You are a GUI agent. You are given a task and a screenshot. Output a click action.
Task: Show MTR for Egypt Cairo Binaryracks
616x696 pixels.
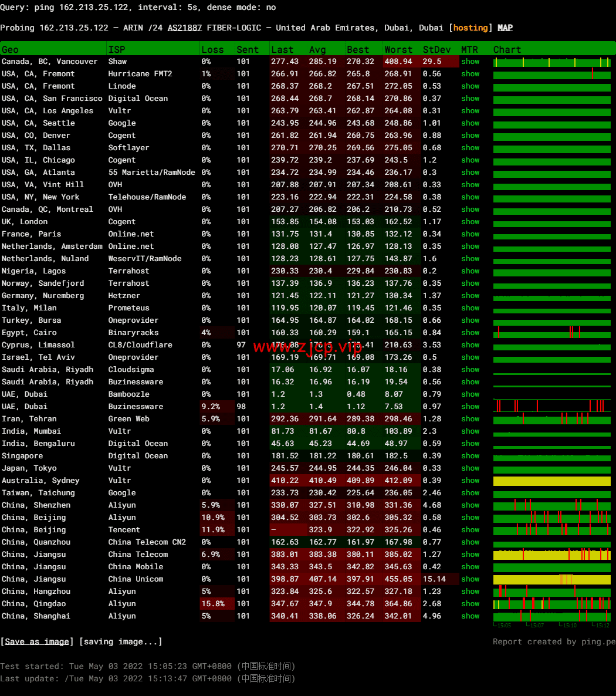pyautogui.click(x=470, y=333)
